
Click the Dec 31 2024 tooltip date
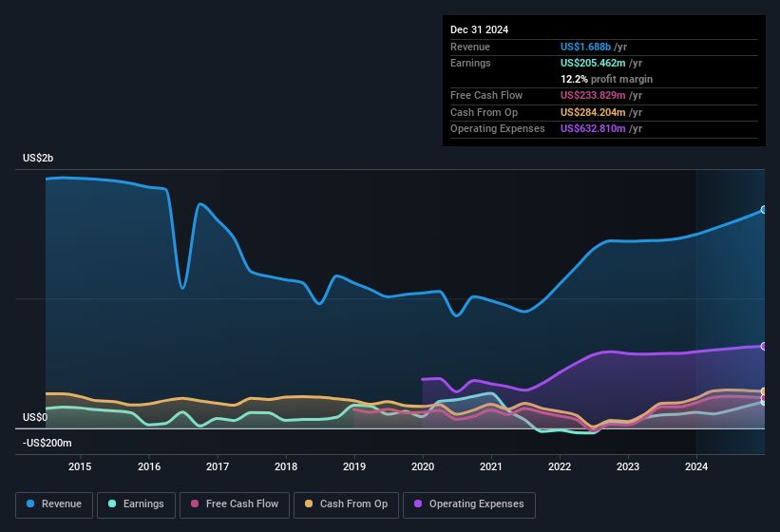479,29
